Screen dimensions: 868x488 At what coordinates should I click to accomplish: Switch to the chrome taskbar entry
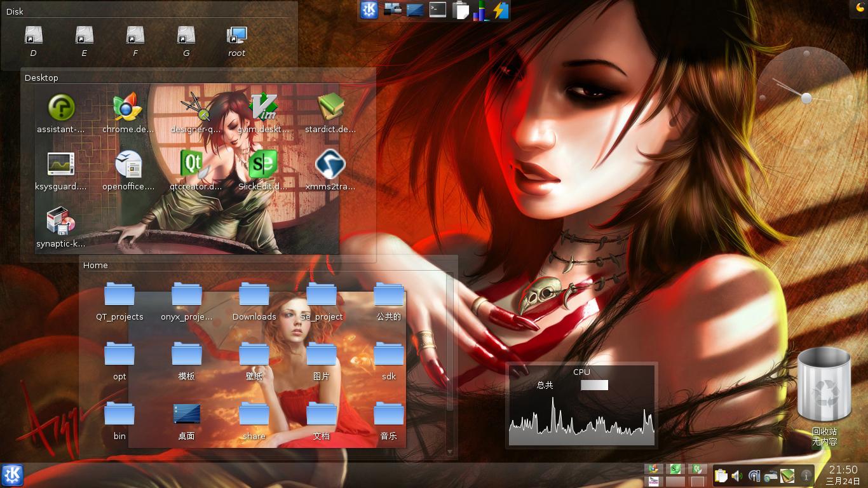click(653, 469)
